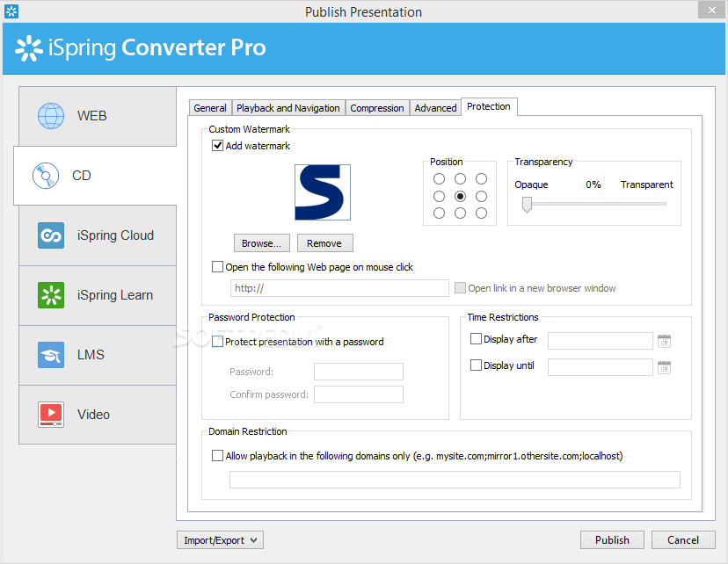Screen dimensions: 728x564
Task: Click the Display until date field
Action: tap(601, 367)
